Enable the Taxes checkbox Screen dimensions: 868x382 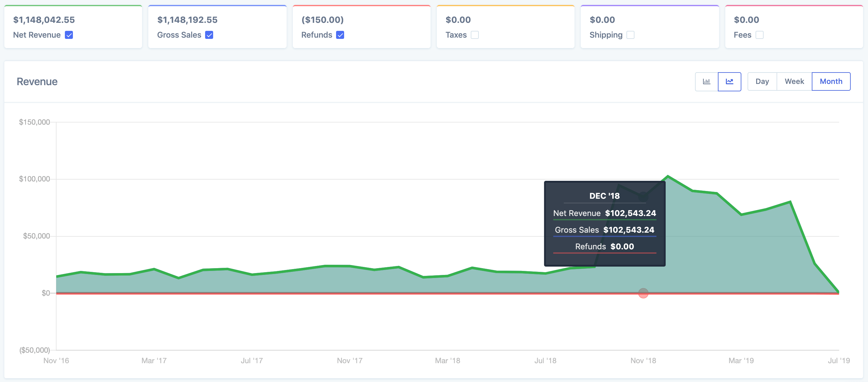pos(474,35)
